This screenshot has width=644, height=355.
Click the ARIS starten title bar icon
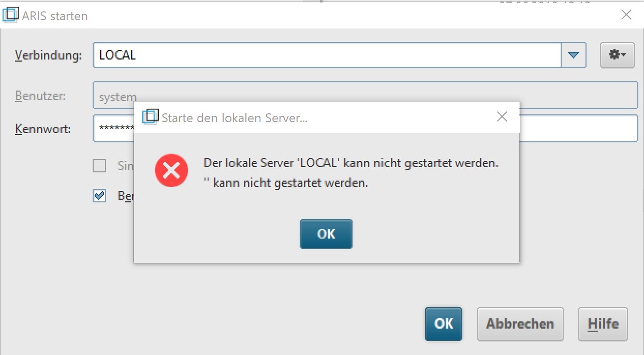coord(11,15)
